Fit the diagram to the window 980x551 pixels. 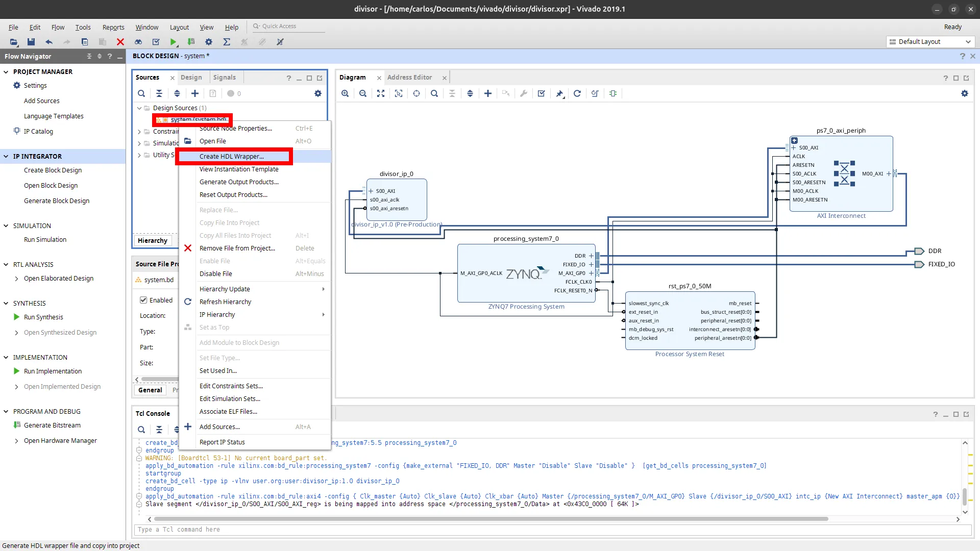pos(381,93)
